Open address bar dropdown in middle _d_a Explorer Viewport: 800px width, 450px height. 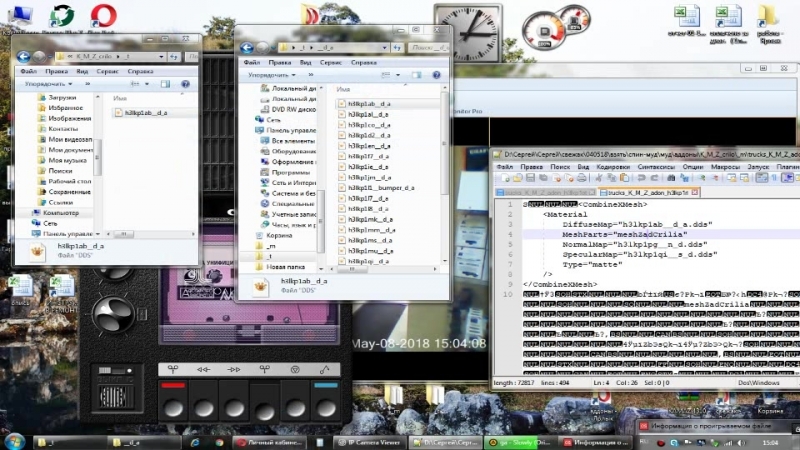click(x=385, y=47)
